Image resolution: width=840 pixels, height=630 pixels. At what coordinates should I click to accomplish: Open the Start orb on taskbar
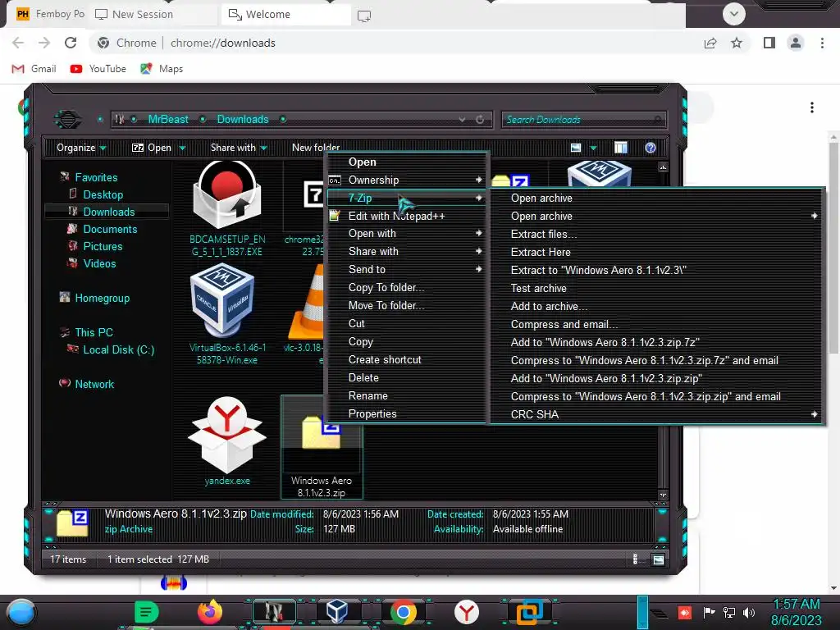[21, 612]
